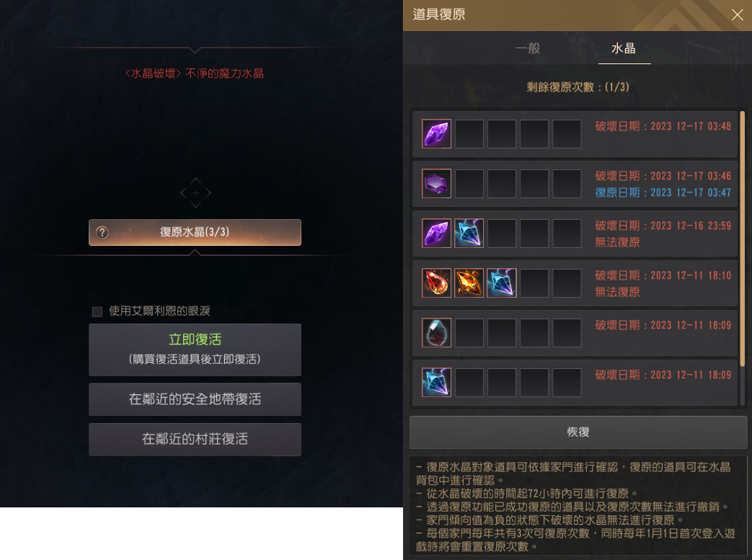Choose 在鄰近的村莊復活

click(x=195, y=439)
